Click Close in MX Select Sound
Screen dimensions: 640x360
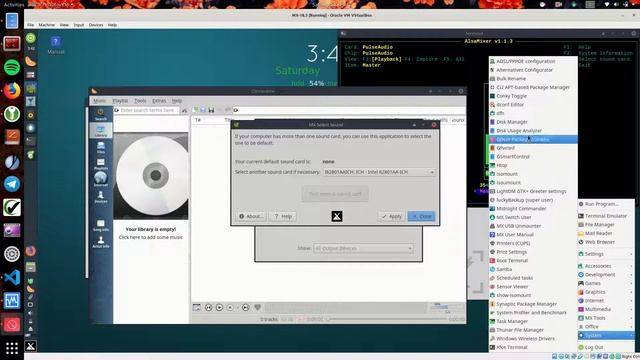coord(422,216)
